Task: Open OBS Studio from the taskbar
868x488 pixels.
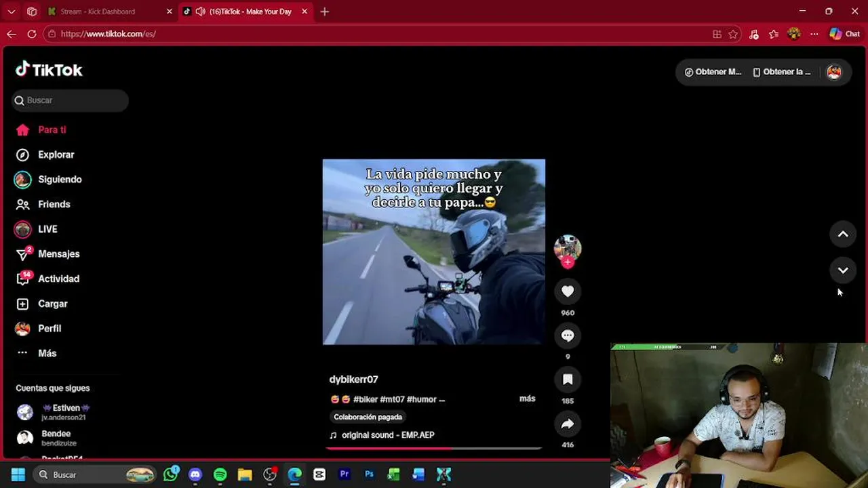Action: [270, 474]
